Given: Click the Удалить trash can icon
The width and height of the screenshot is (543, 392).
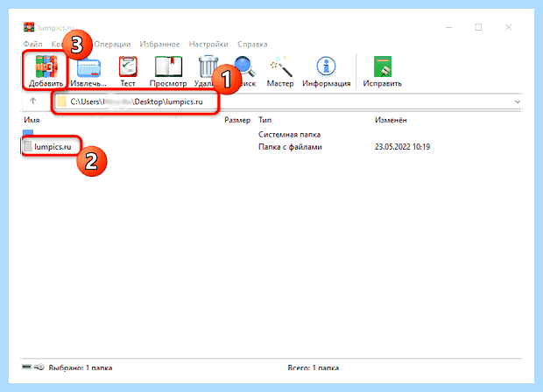Looking at the screenshot, I should (207, 66).
